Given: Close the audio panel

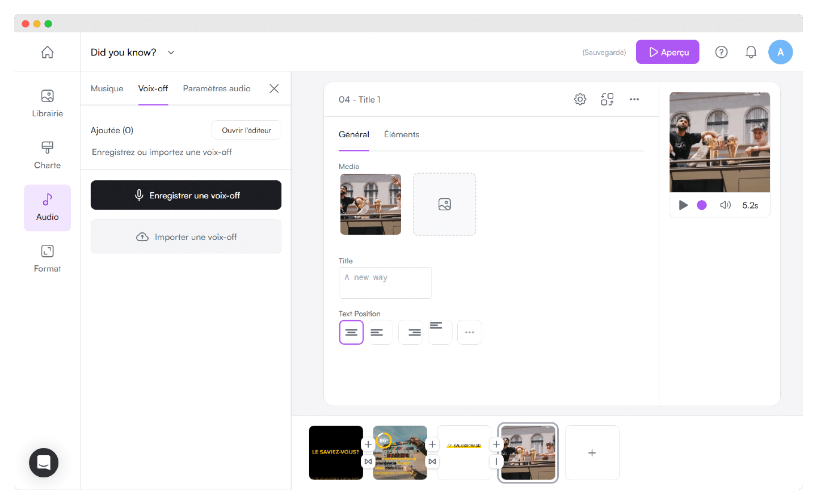Looking at the screenshot, I should 274,88.
